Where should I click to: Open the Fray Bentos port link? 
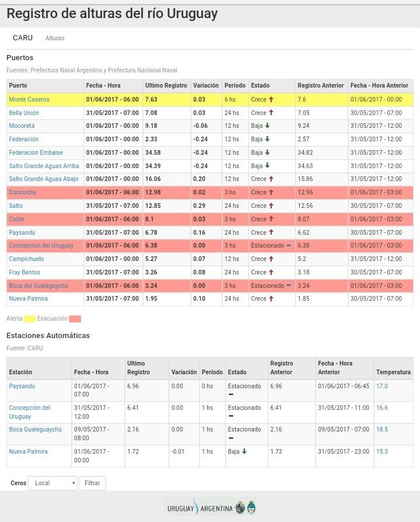click(x=25, y=273)
